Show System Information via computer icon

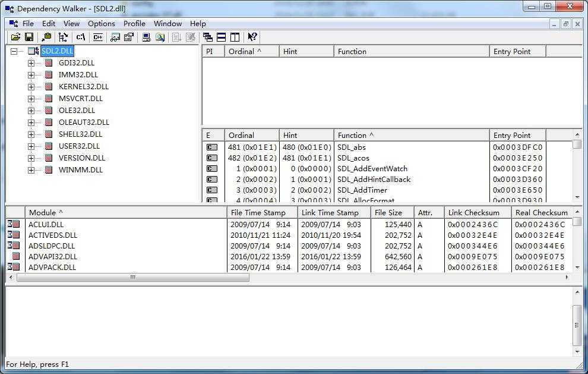pos(146,37)
